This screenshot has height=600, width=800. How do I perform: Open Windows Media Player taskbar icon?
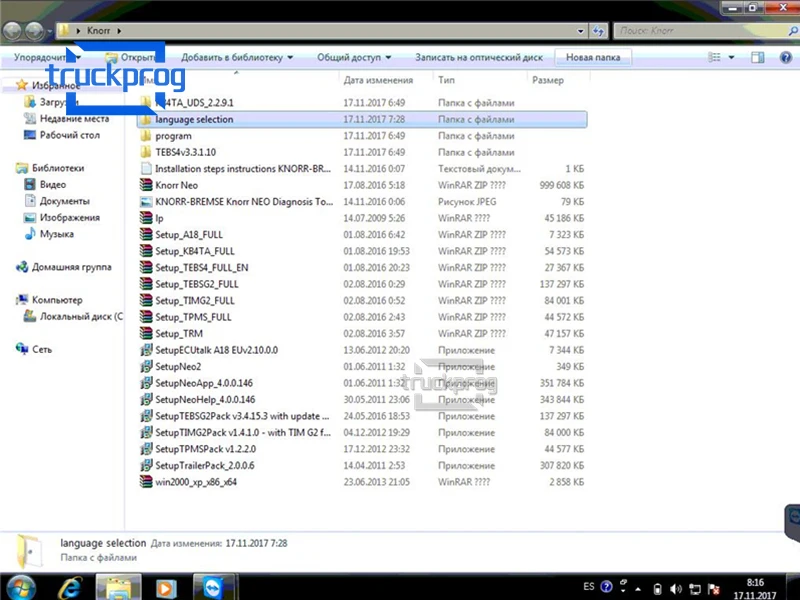(165, 588)
